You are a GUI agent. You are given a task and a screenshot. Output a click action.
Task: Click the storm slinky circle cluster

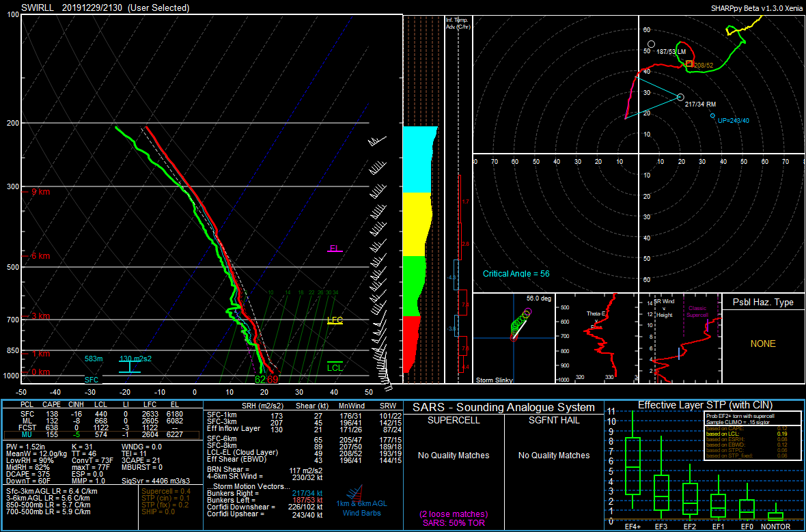pyautogui.click(x=520, y=324)
